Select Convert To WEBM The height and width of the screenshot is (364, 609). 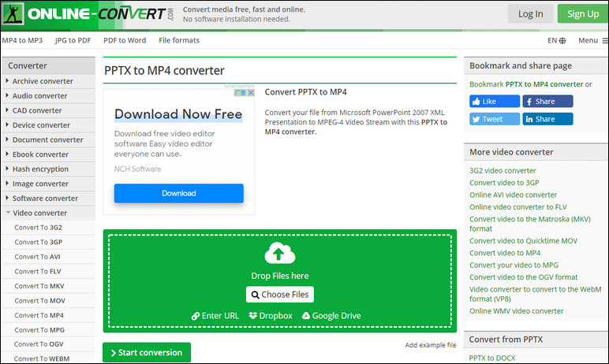pos(42,358)
